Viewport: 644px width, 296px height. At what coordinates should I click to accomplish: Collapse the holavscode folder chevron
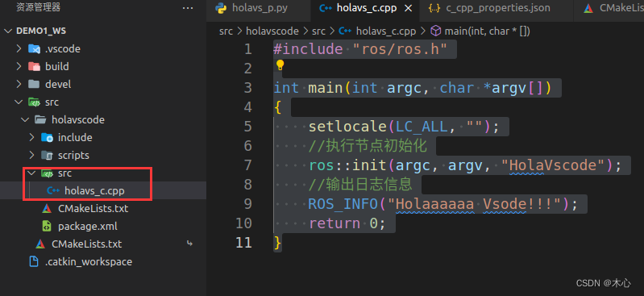pyautogui.click(x=25, y=119)
